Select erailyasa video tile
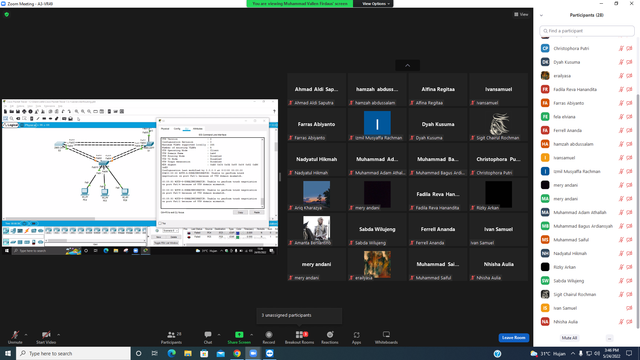The height and width of the screenshot is (360, 640). point(377,264)
